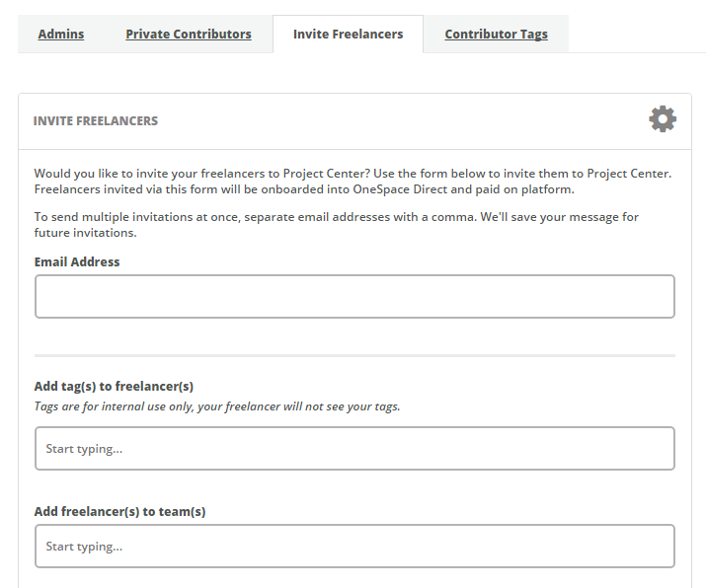The width and height of the screenshot is (706, 588).
Task: Focus the Email Address input field
Action: coord(354,297)
